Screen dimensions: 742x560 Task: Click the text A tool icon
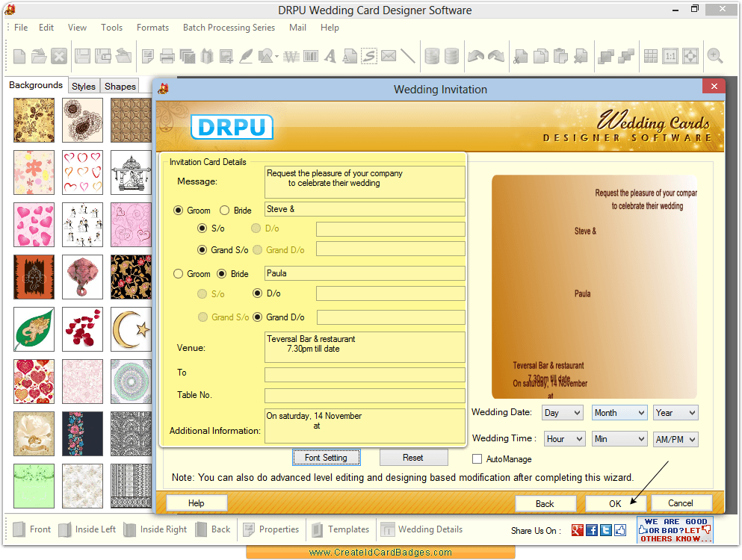(x=330, y=56)
